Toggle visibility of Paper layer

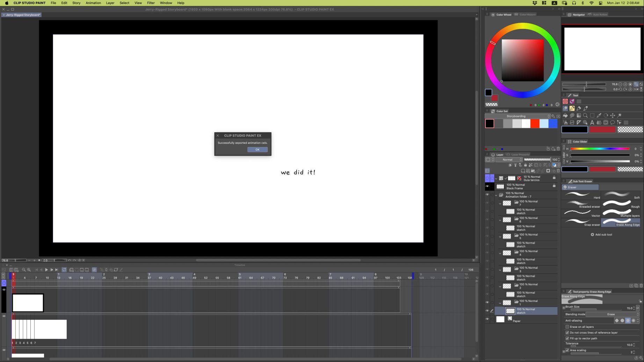click(487, 319)
